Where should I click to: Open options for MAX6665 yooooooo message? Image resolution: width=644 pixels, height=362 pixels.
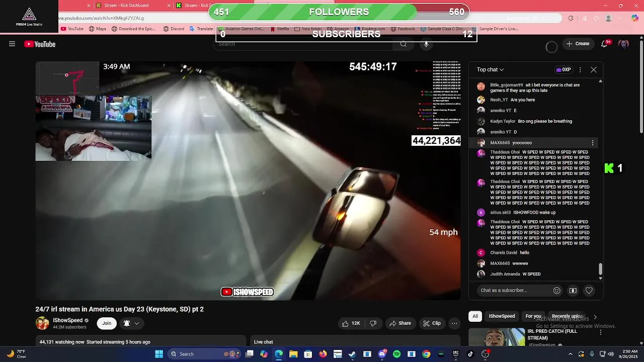click(593, 143)
